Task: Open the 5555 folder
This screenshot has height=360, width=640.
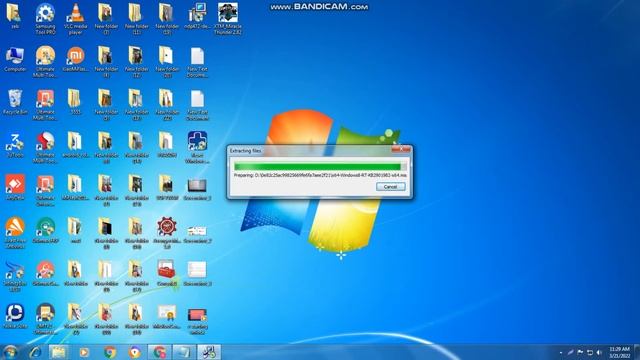Action: (x=75, y=102)
